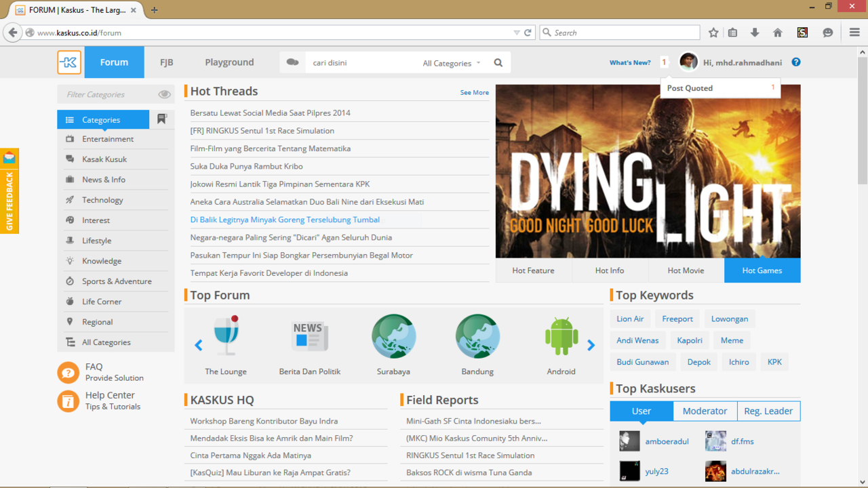
Task: Select the Android forum icon
Action: click(561, 336)
